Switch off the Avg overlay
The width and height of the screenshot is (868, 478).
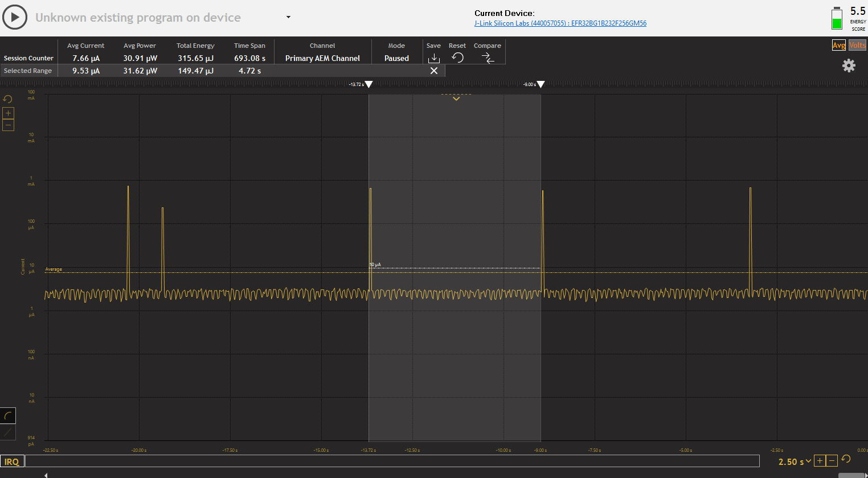838,45
